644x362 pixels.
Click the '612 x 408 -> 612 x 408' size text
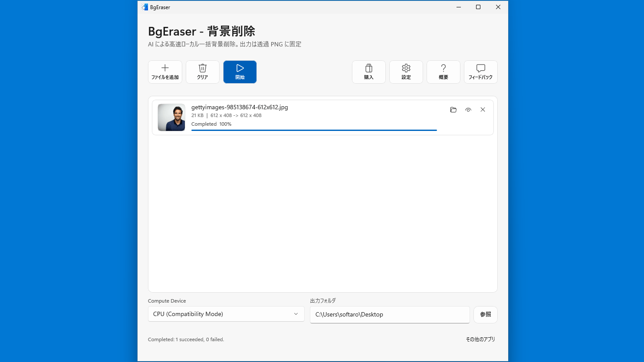(236, 115)
